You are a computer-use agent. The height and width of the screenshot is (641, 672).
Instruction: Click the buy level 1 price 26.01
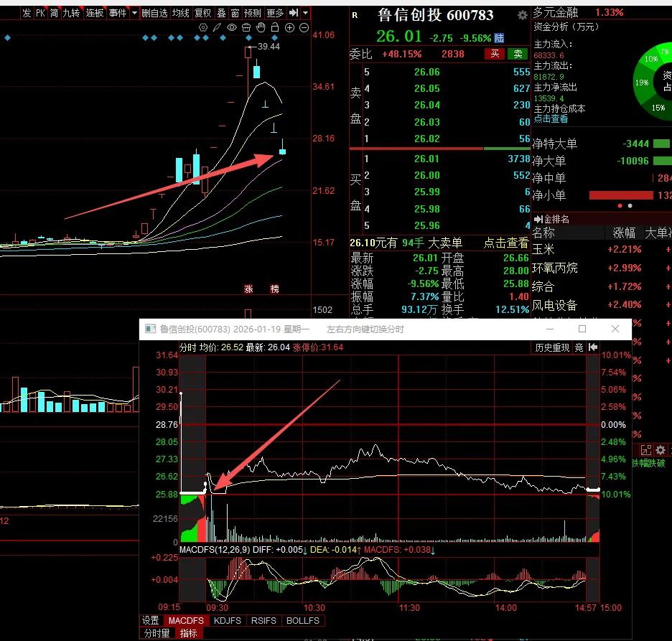pos(426,159)
